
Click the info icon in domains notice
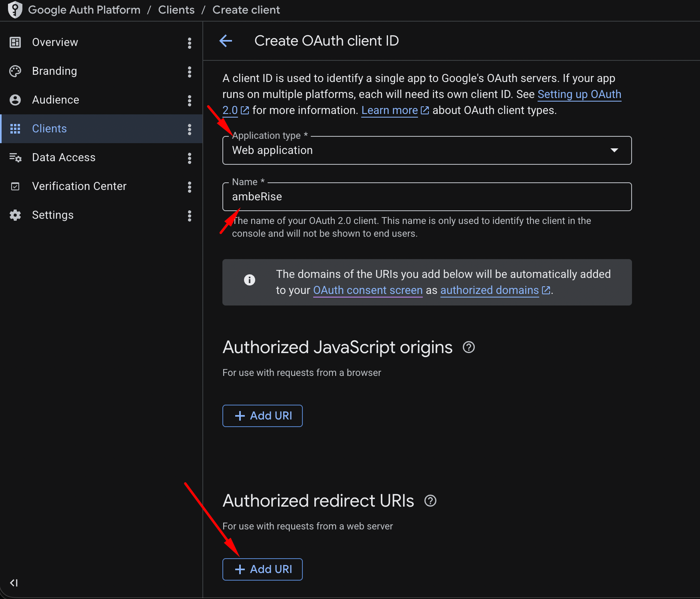point(250,280)
